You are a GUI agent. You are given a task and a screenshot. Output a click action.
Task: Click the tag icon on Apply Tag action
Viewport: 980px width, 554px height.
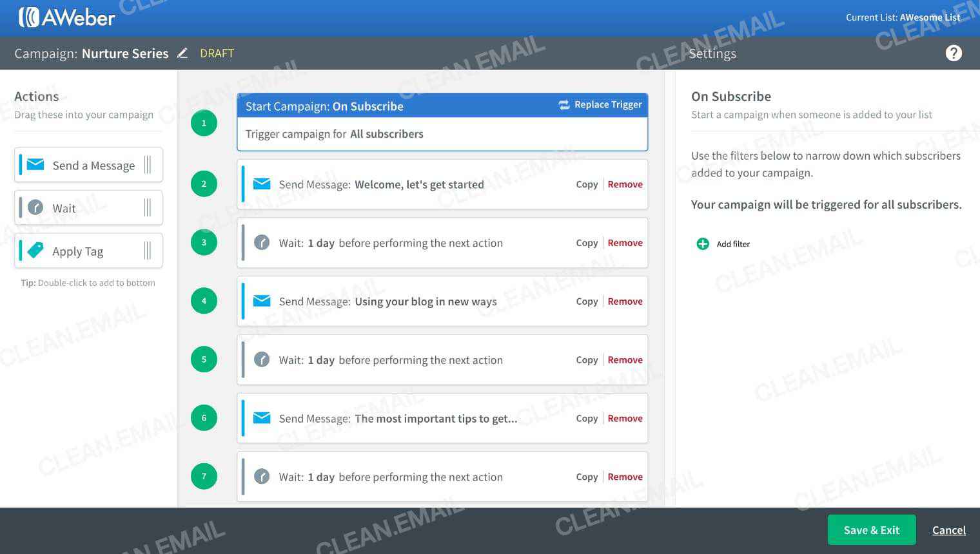[34, 250]
